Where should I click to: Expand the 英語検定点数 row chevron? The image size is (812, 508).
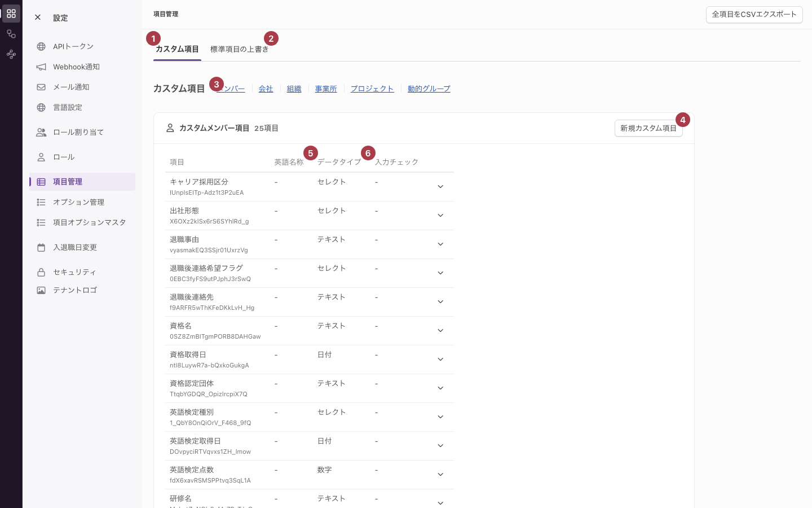tap(440, 475)
